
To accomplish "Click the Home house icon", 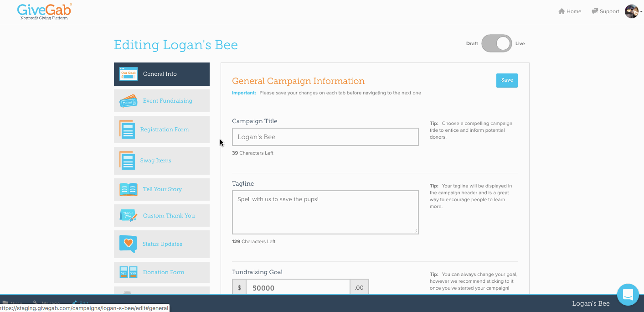I will [562, 11].
